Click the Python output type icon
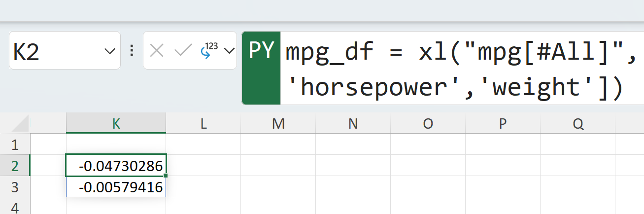Image resolution: width=644 pixels, height=214 pixels. tap(209, 50)
